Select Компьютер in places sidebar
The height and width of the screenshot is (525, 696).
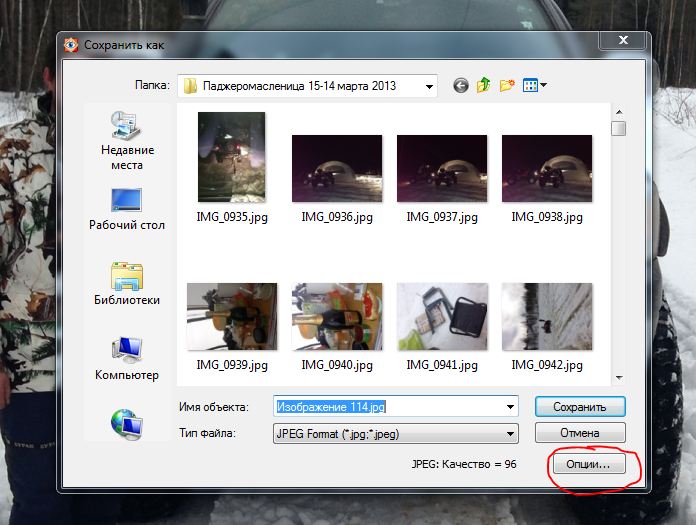[x=127, y=358]
